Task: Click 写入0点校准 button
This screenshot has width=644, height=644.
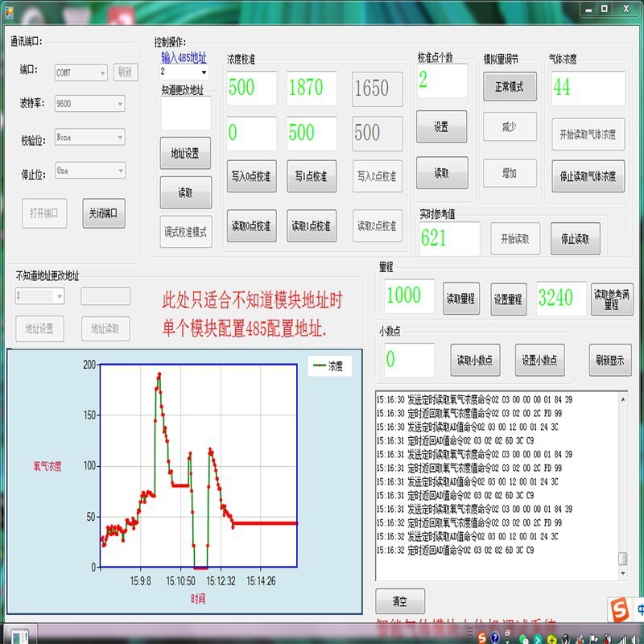Action: point(251,176)
